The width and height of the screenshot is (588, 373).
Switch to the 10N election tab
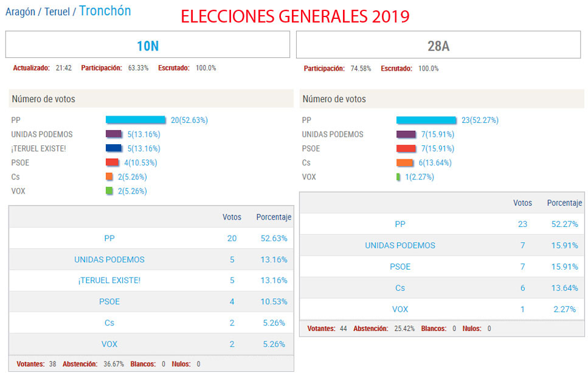coord(147,45)
